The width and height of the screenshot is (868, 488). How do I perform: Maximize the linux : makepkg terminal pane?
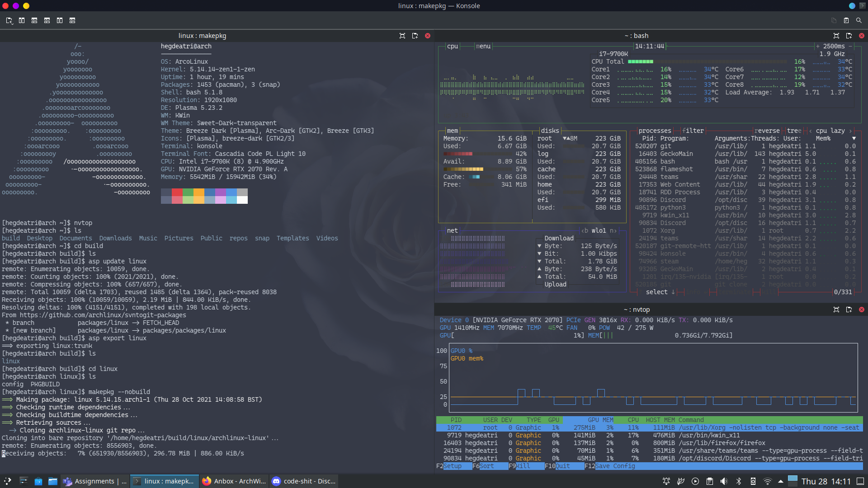pos(402,36)
